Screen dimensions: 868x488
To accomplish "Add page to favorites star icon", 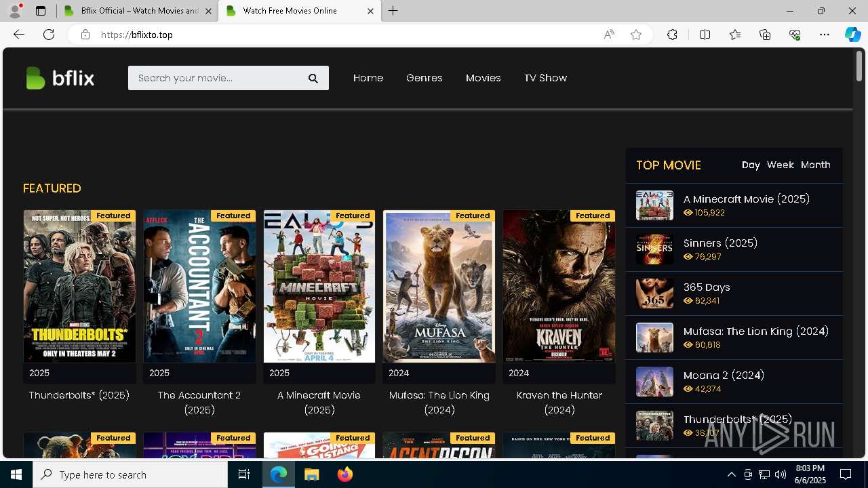I will pyautogui.click(x=636, y=35).
